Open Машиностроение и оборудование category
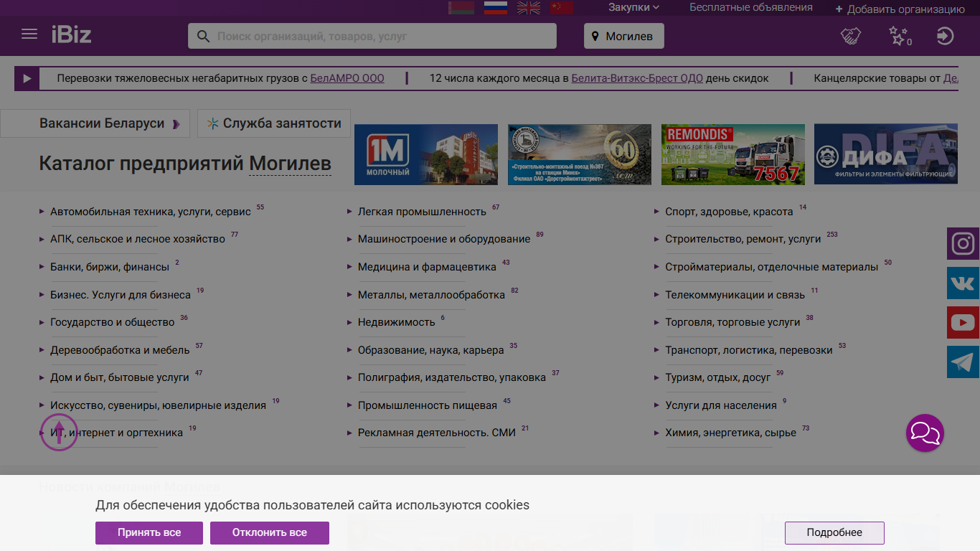980x551 pixels. pyautogui.click(x=444, y=239)
